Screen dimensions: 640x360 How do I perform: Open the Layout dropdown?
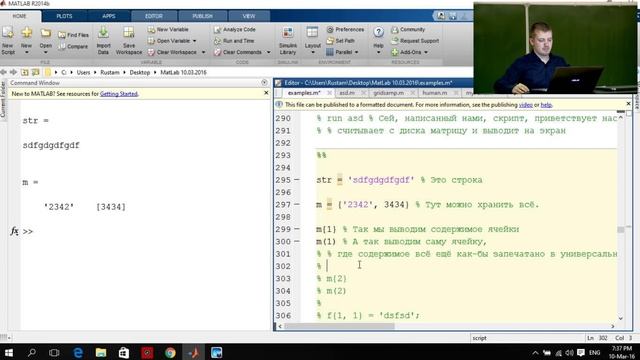click(x=313, y=52)
